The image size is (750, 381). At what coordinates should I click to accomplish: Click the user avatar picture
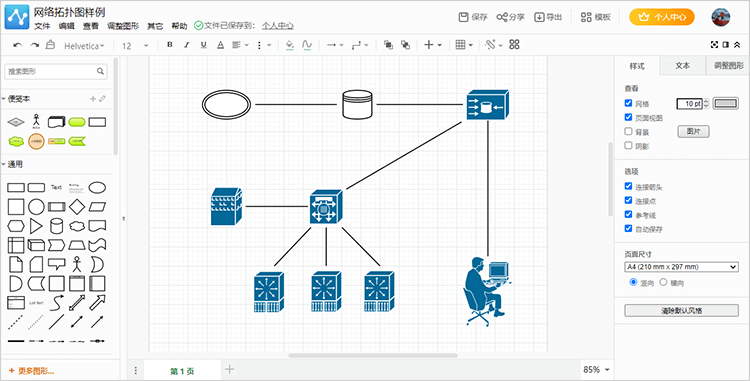point(721,17)
